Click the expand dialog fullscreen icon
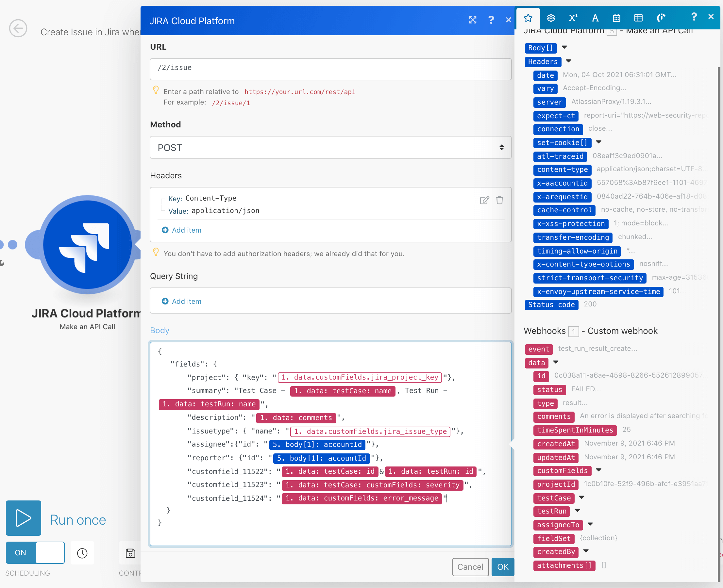The height and width of the screenshot is (588, 723). pyautogui.click(x=473, y=20)
